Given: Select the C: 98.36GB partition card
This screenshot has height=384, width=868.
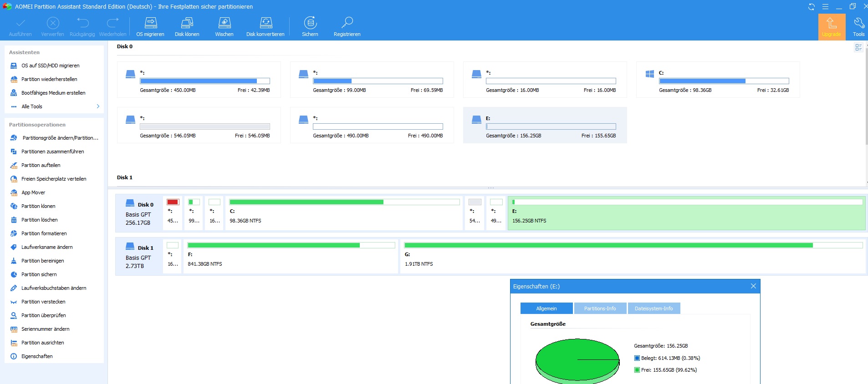Looking at the screenshot, I should (x=718, y=80).
